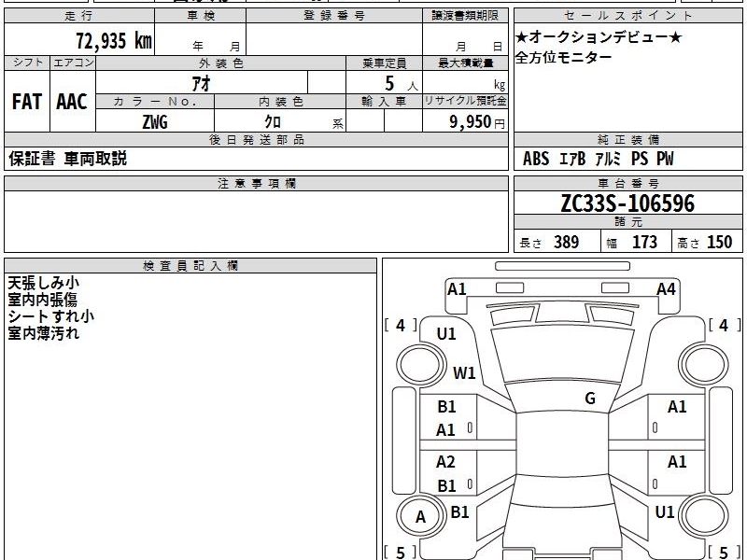This screenshot has height=560, width=747.
Task: Select the 輸入車 header
Action: tap(384, 102)
